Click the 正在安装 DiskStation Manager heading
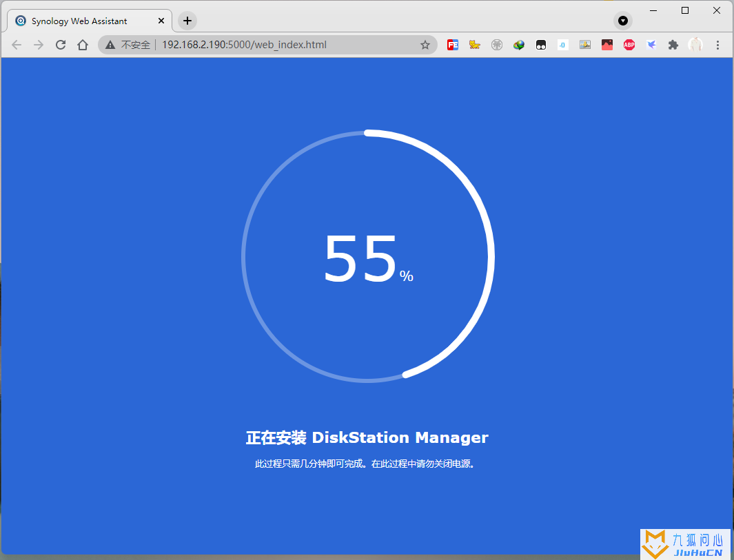The image size is (734, 560). 367,438
